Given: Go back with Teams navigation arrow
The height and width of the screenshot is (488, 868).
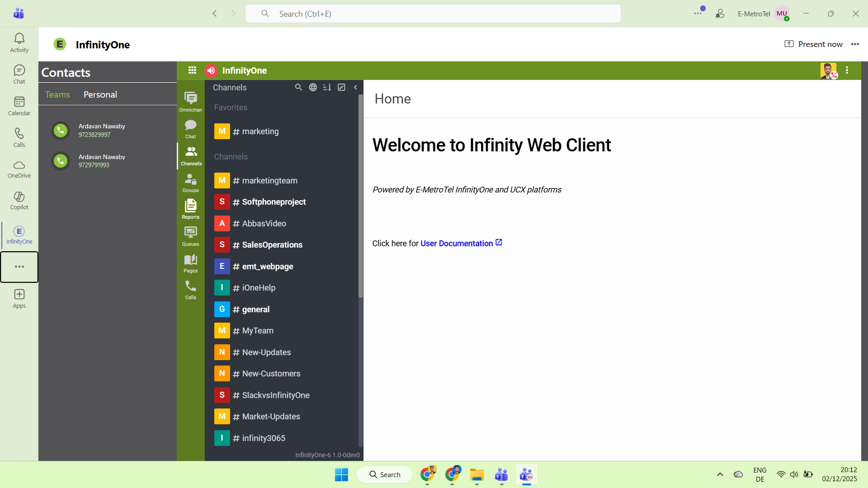Looking at the screenshot, I should coord(215,14).
